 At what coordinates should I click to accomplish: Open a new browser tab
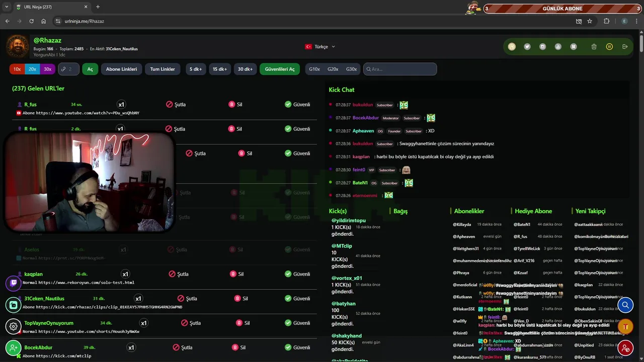coord(98,7)
